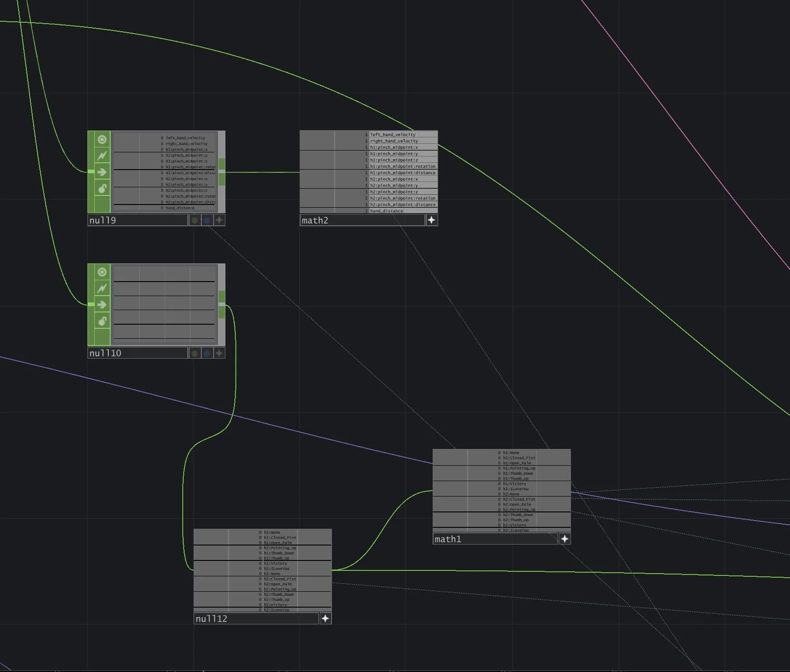Screen dimensions: 790x672
Task: Activate the viewer star icon on math1
Action: tap(565, 539)
